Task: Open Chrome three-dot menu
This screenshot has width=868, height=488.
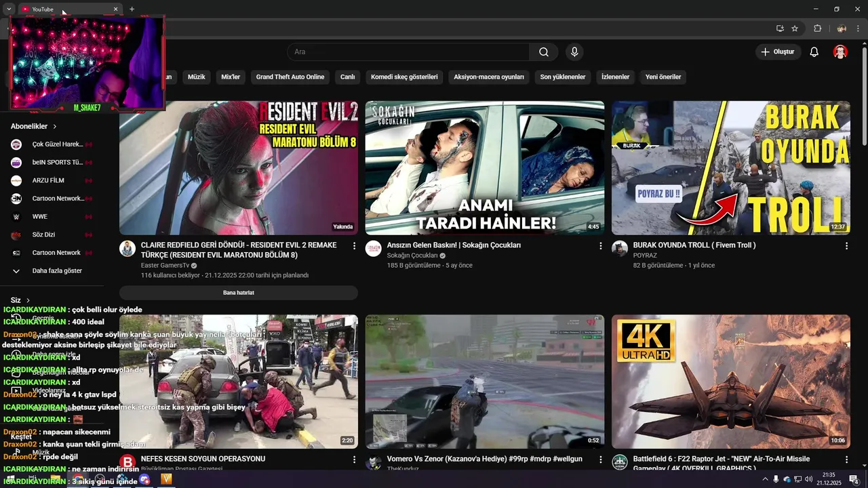Action: (858, 28)
